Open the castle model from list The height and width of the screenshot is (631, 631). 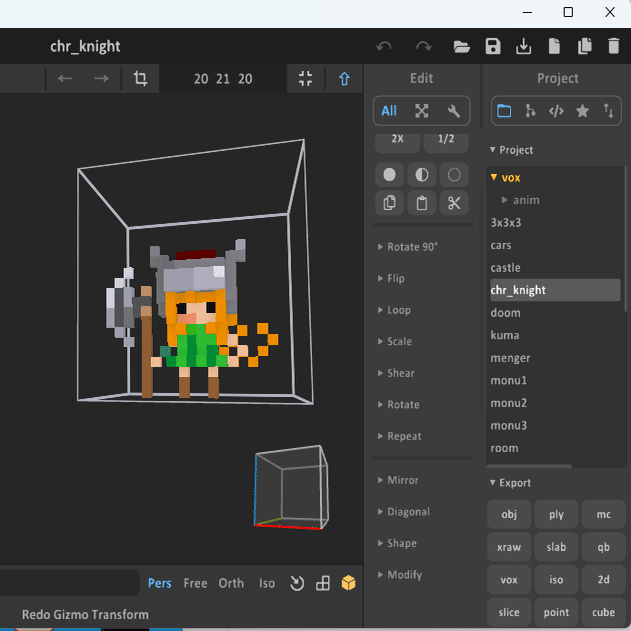click(x=505, y=268)
